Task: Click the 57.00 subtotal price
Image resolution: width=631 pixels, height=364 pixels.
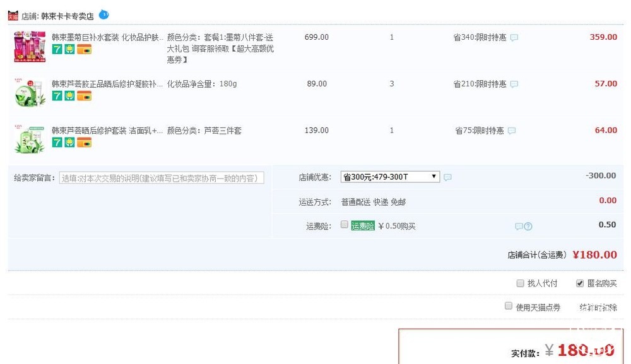Action: 606,84
